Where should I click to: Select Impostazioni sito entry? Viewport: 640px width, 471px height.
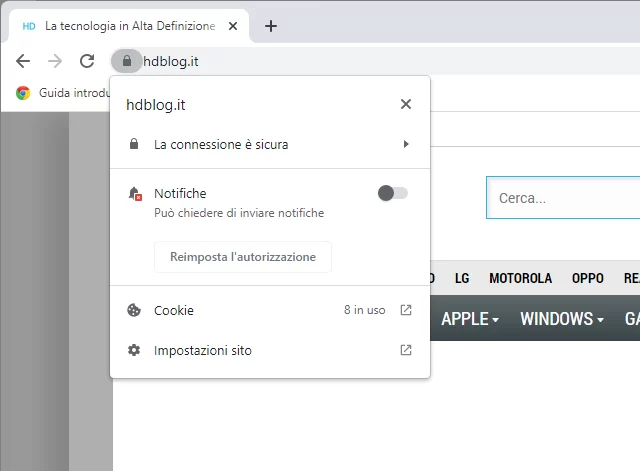(202, 350)
